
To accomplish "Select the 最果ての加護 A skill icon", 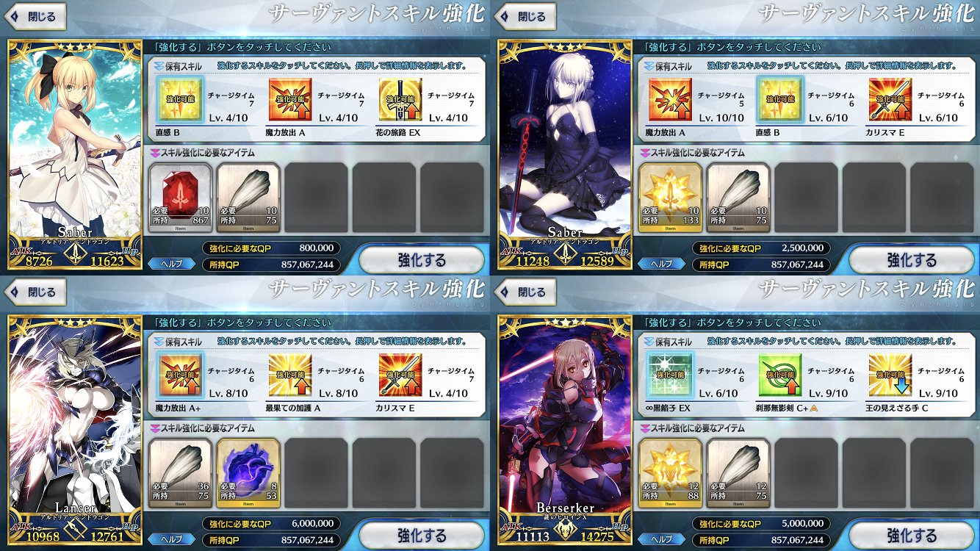I will coord(290,375).
